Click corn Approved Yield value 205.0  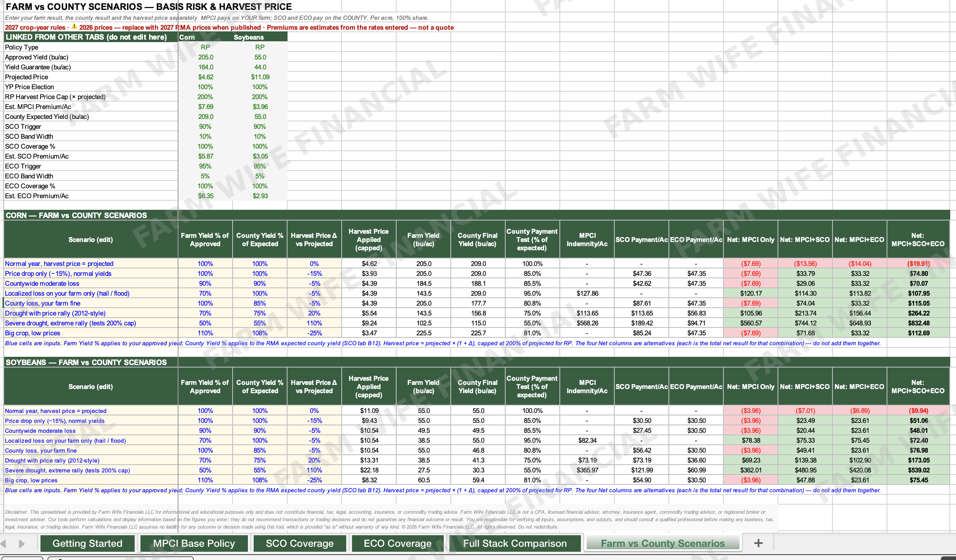click(205, 57)
